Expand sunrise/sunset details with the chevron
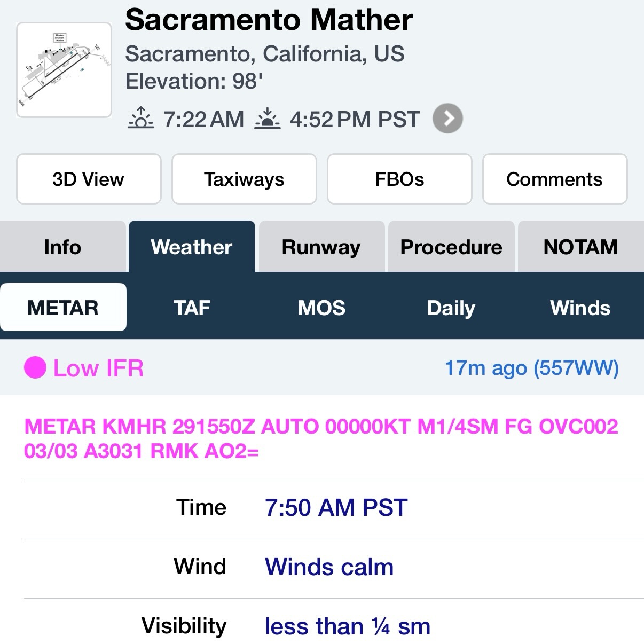 [447, 118]
